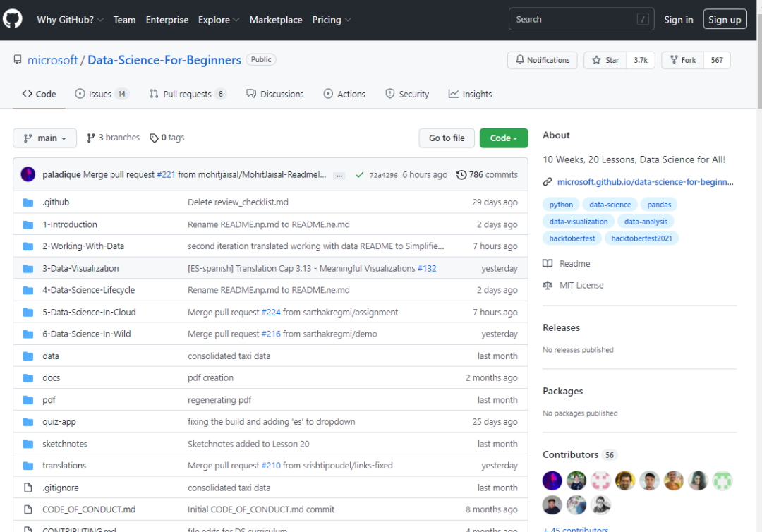Image resolution: width=762 pixels, height=532 pixels.
Task: Open the 786 commits history link
Action: click(487, 174)
